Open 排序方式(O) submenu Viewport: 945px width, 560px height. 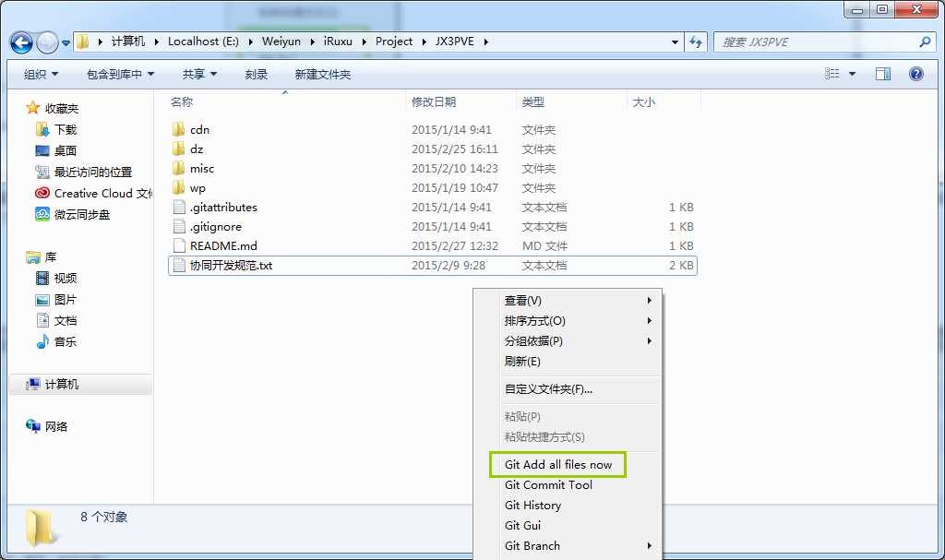pyautogui.click(x=578, y=321)
